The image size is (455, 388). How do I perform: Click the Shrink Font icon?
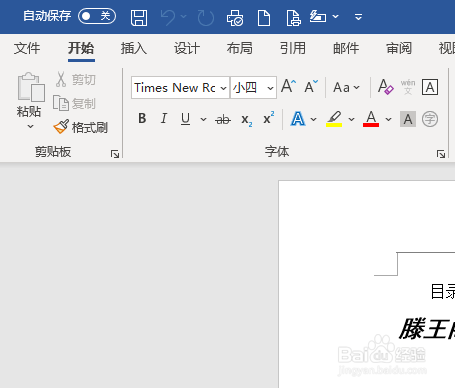[311, 87]
